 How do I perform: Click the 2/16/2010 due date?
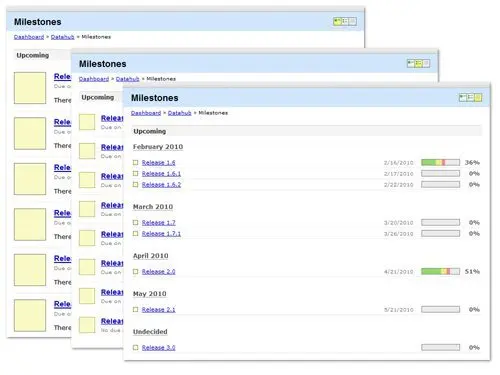pyautogui.click(x=398, y=163)
